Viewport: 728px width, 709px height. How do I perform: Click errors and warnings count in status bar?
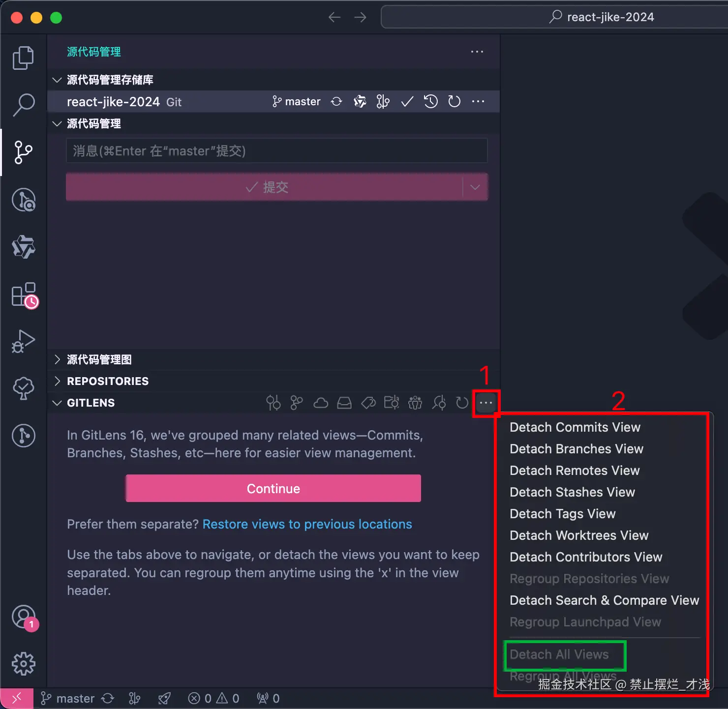213,698
